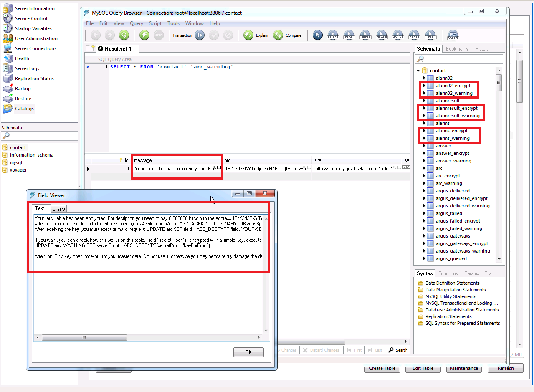This screenshot has width=534, height=392.
Task: Collapse the contact schema tree node
Action: coord(418,71)
